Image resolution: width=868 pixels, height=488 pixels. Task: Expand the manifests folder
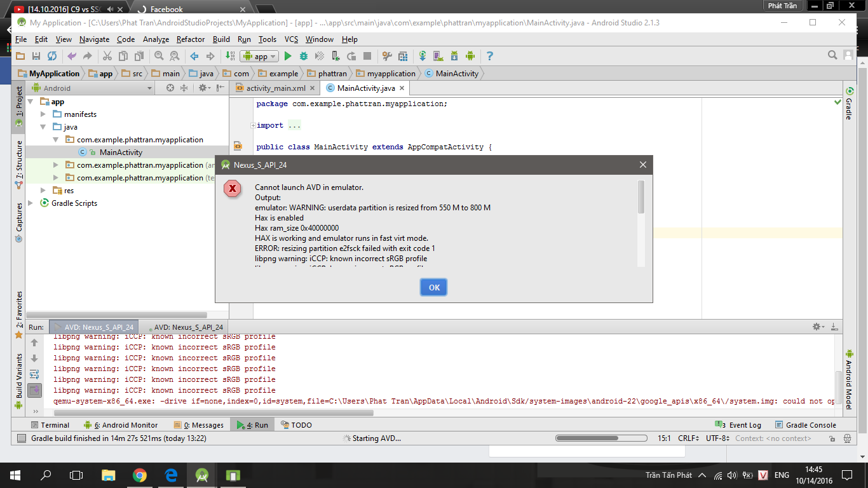click(x=43, y=114)
